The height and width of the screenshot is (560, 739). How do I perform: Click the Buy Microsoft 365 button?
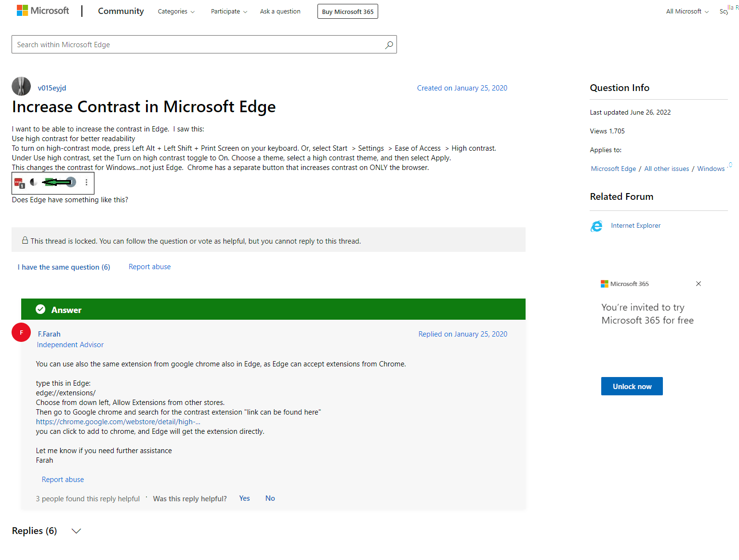[347, 12]
